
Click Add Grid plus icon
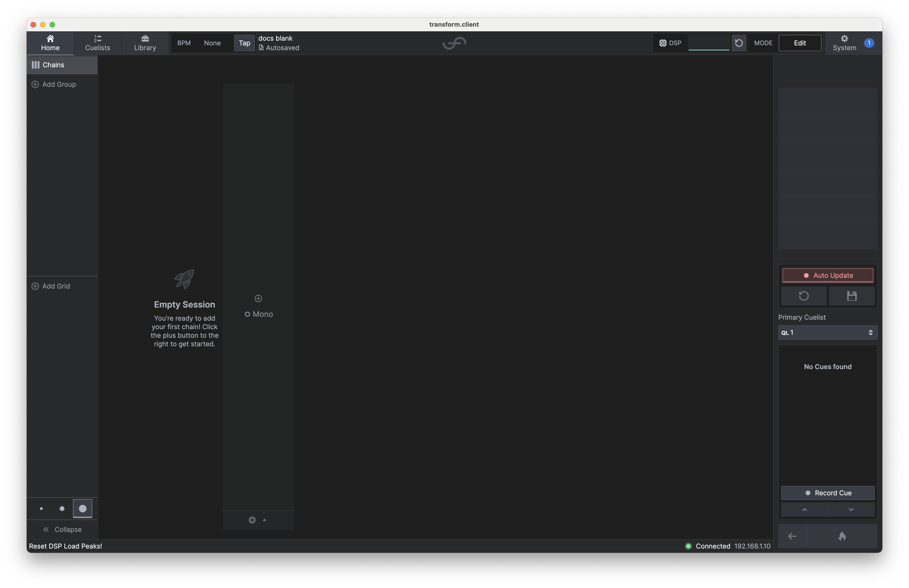pyautogui.click(x=35, y=286)
